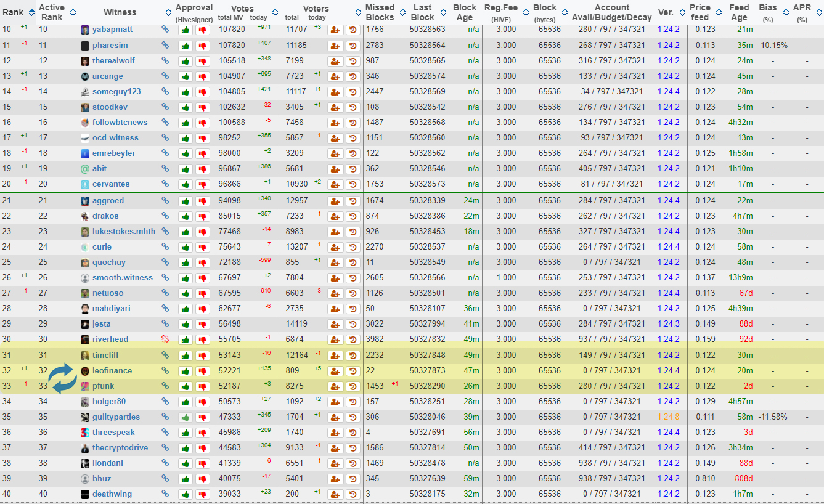Open thecryptodrive witness link

click(120, 448)
